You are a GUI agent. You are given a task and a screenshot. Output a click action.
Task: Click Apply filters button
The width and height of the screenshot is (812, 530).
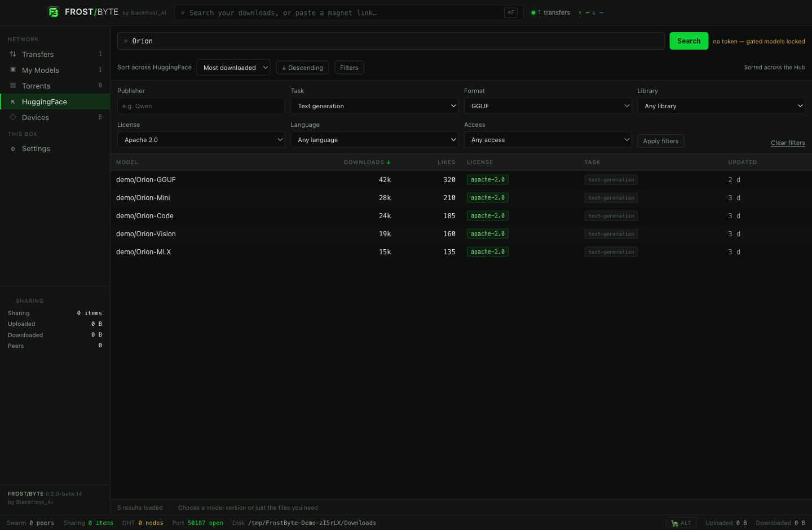[x=661, y=141]
